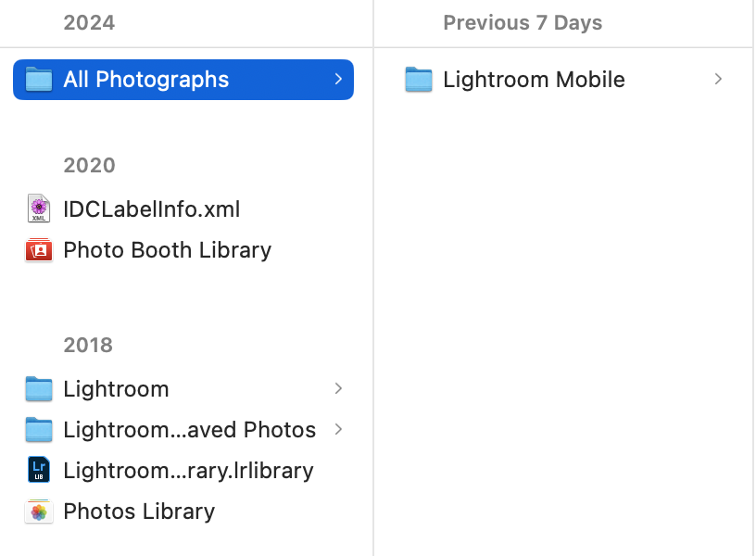Click the Previous 7 Days header
756x556 pixels.
[x=523, y=22]
